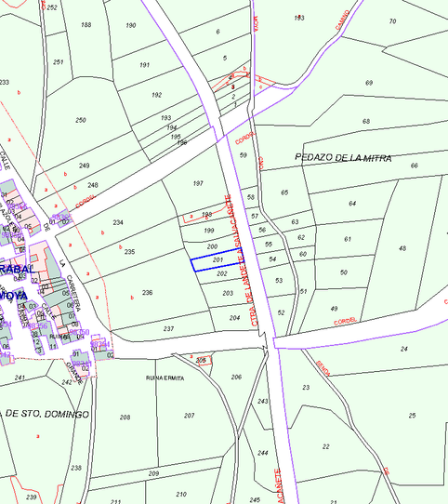
Task: Click on parcel 65
Action: 284,192
